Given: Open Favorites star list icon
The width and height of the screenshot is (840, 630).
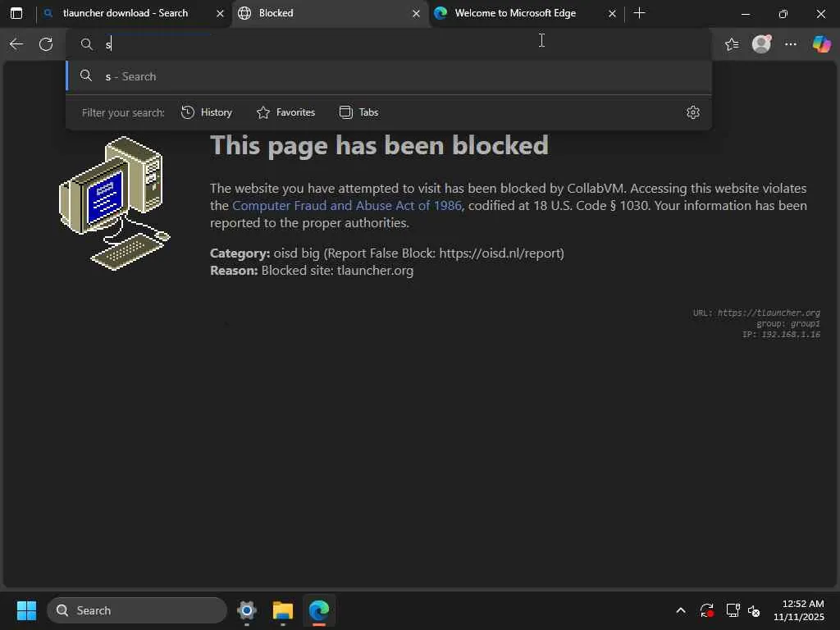Looking at the screenshot, I should click(732, 44).
